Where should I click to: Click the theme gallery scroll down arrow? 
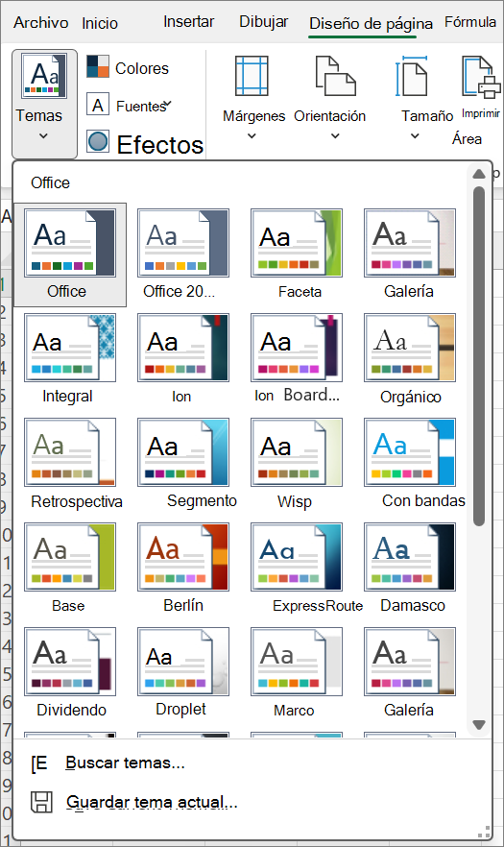[479, 724]
